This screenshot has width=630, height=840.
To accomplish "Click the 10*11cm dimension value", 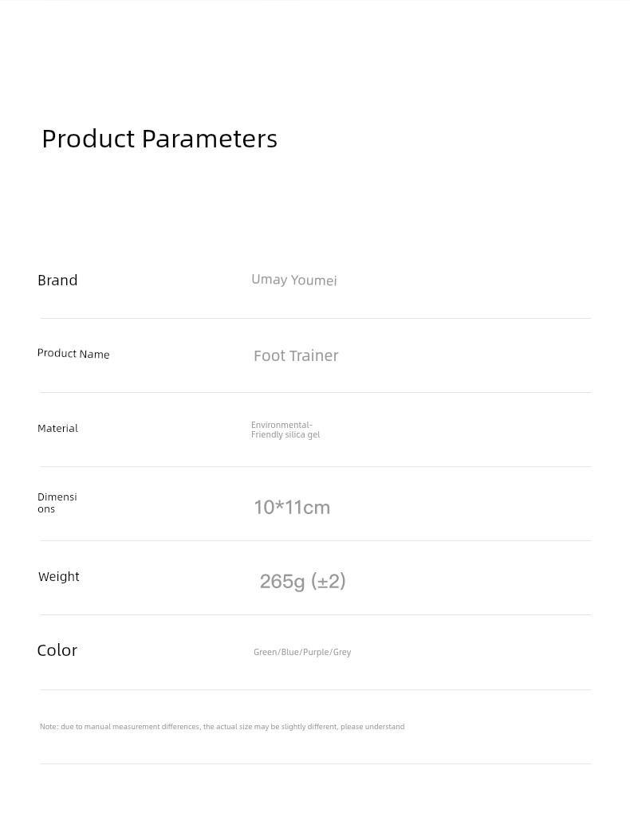I will coord(292,508).
